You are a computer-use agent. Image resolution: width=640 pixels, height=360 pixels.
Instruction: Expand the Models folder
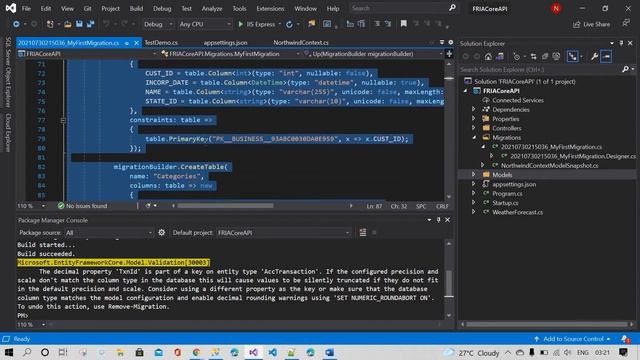tap(473, 174)
